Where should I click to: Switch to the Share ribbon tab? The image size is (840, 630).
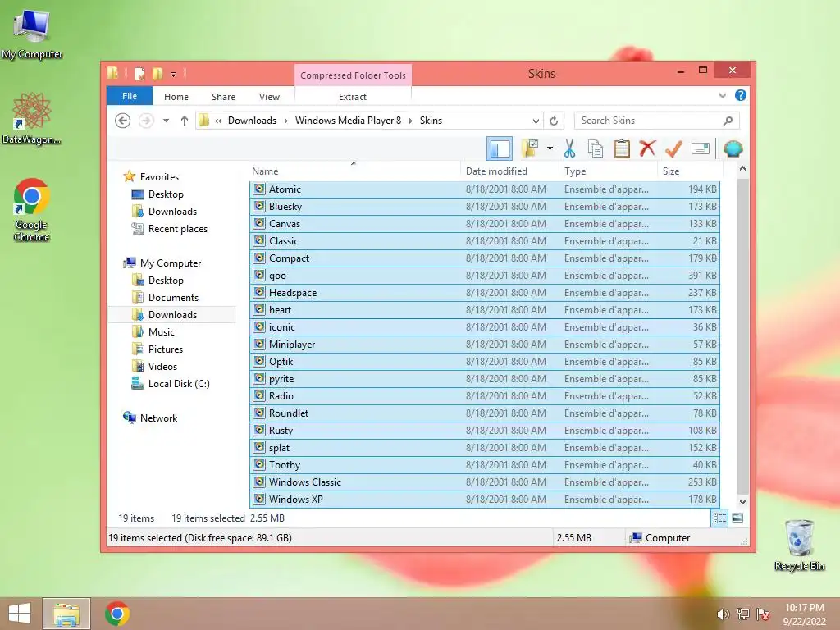click(x=223, y=97)
